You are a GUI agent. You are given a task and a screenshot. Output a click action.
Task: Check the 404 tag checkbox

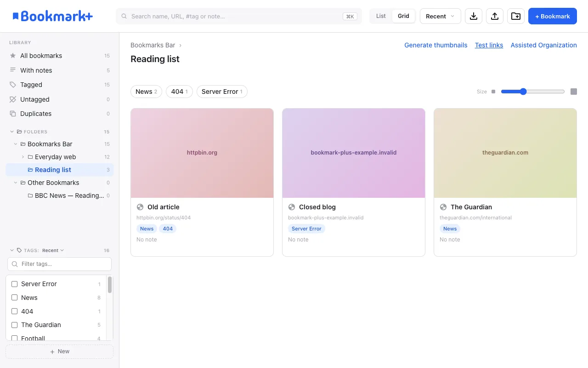pyautogui.click(x=14, y=311)
